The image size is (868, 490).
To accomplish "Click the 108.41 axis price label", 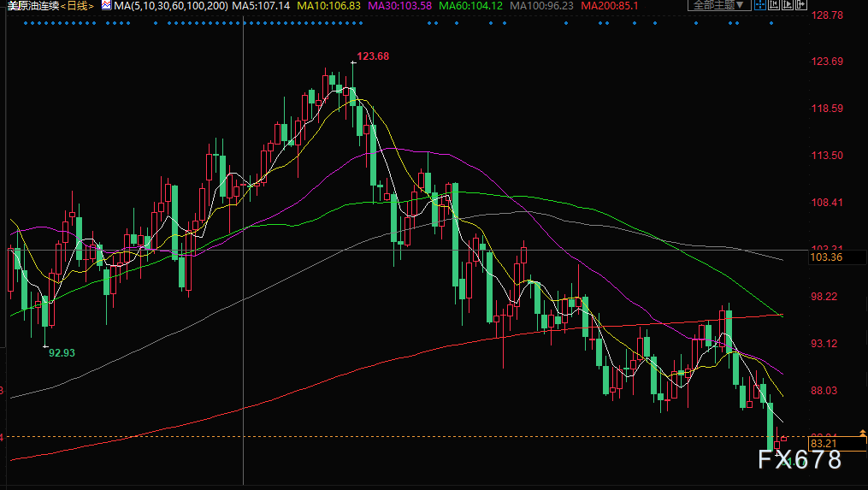I will pos(827,202).
